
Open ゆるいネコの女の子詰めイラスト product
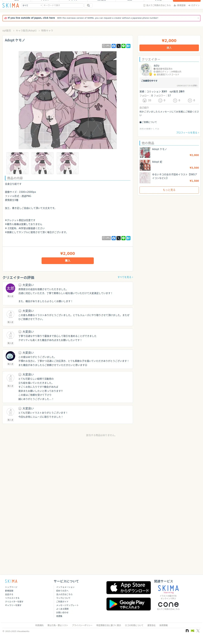click(x=169, y=178)
